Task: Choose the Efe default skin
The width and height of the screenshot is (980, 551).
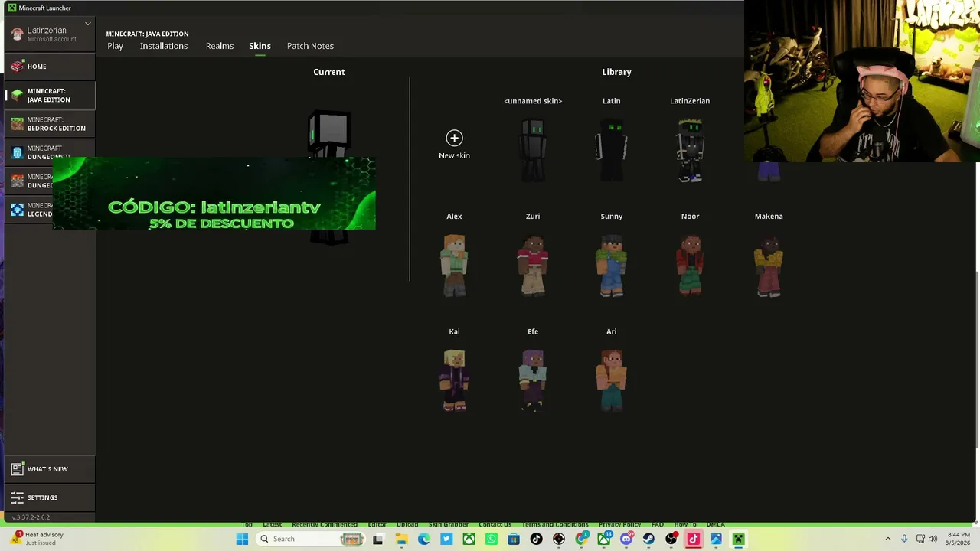Action: point(533,380)
